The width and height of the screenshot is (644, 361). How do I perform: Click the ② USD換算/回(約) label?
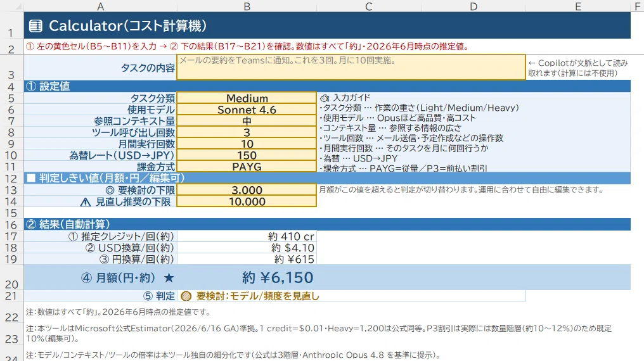click(130, 248)
